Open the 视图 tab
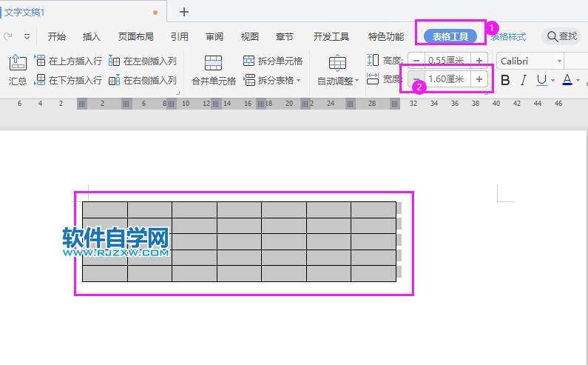Image resolution: width=588 pixels, height=365 pixels. tap(250, 36)
